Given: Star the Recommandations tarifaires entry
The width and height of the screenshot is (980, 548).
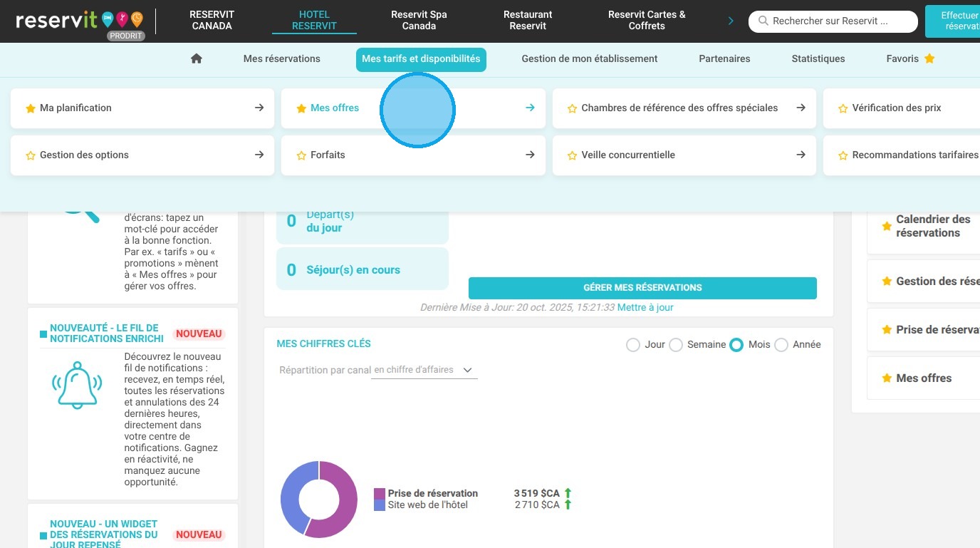Looking at the screenshot, I should pyautogui.click(x=843, y=155).
